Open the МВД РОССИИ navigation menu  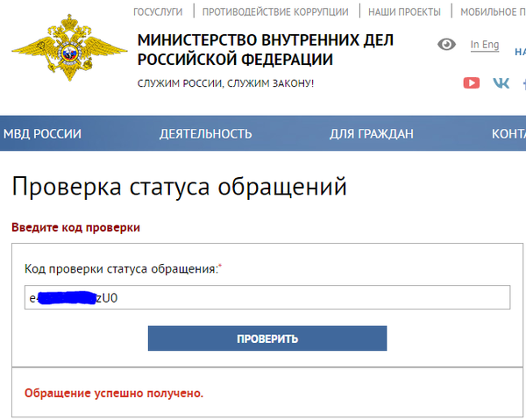(42, 133)
